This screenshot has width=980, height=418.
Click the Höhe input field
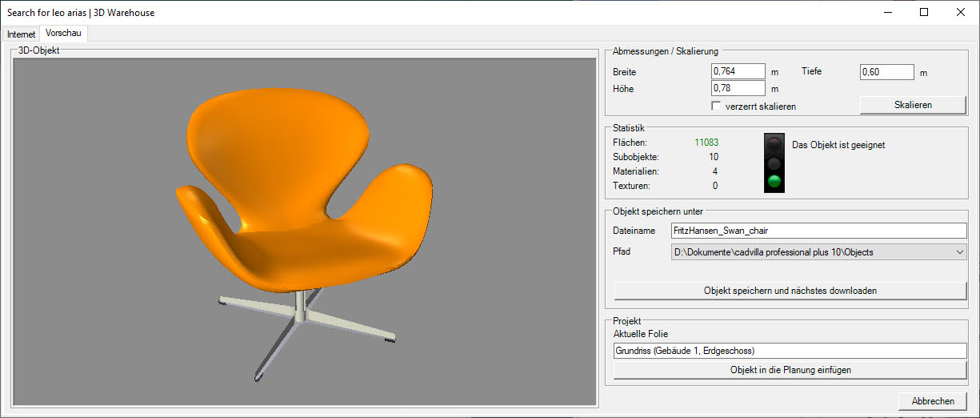[x=738, y=89]
